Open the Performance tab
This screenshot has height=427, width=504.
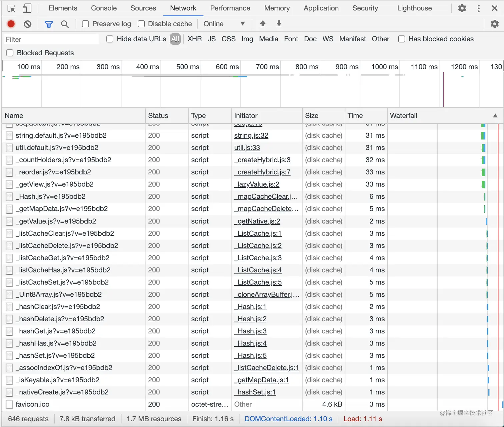tap(230, 8)
